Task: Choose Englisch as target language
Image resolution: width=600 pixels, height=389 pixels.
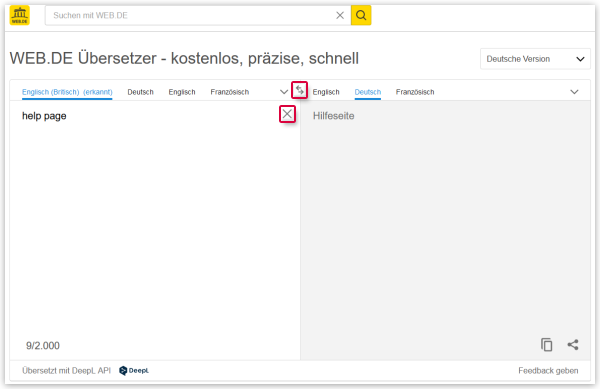Action: click(326, 92)
